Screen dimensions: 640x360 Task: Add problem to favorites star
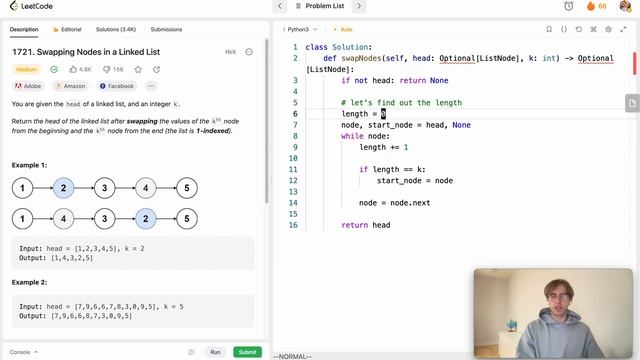(x=138, y=69)
